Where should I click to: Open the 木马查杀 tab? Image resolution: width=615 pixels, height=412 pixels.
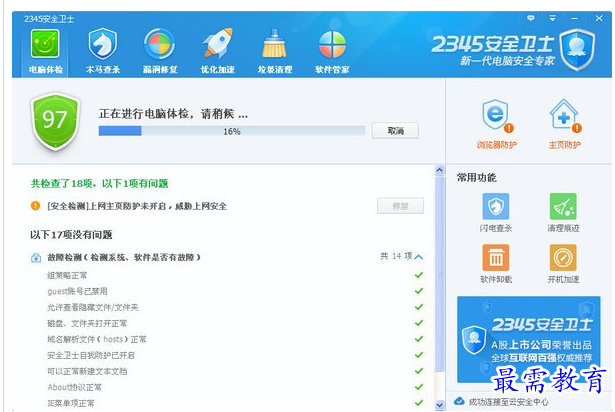tap(103, 52)
